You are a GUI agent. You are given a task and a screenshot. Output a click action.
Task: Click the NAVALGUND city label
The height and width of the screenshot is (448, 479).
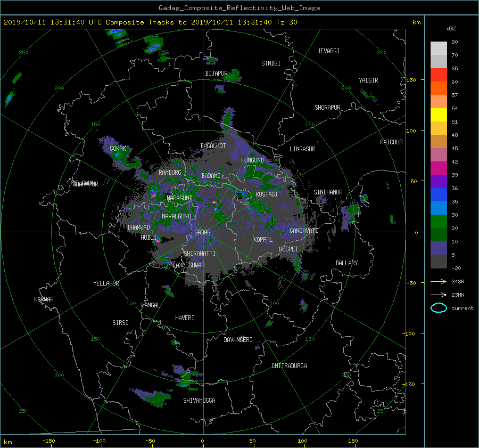[x=176, y=216]
